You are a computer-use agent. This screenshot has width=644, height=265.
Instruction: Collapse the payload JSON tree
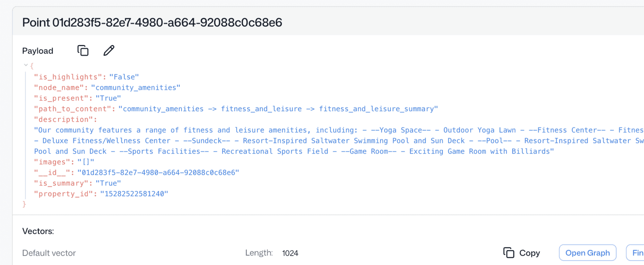point(26,66)
